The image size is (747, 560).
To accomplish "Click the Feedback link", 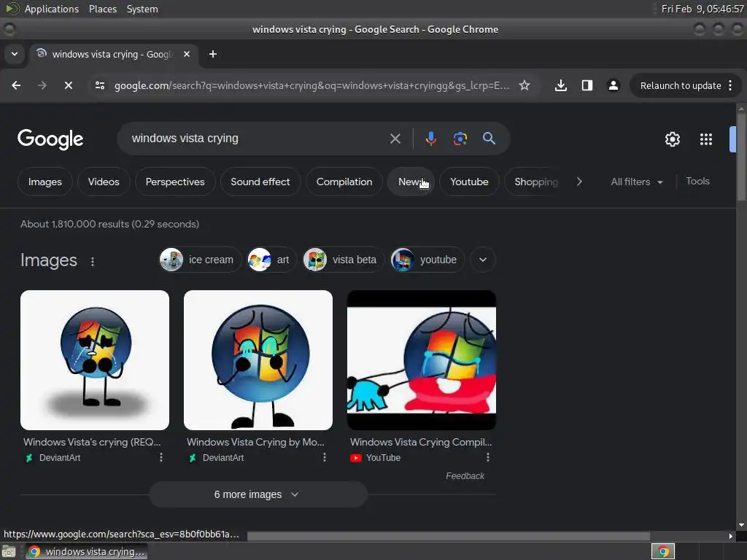I will click(465, 475).
